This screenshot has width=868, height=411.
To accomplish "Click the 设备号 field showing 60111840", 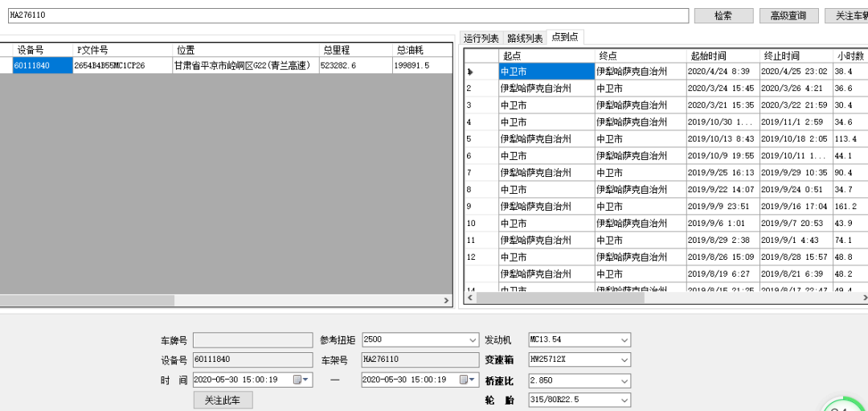I will coord(253,360).
